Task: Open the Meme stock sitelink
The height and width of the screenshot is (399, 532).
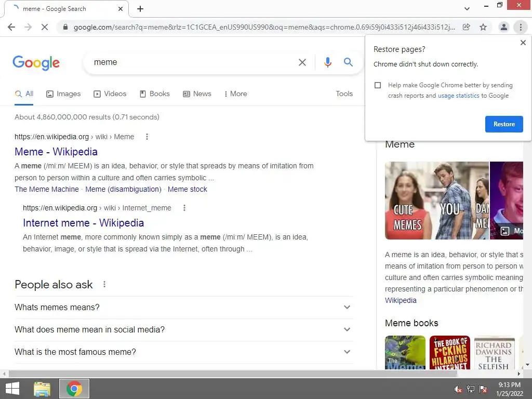Action: pyautogui.click(x=187, y=189)
